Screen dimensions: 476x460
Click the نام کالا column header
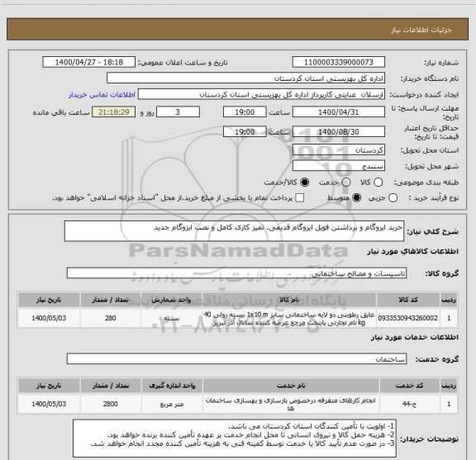coord(289,300)
